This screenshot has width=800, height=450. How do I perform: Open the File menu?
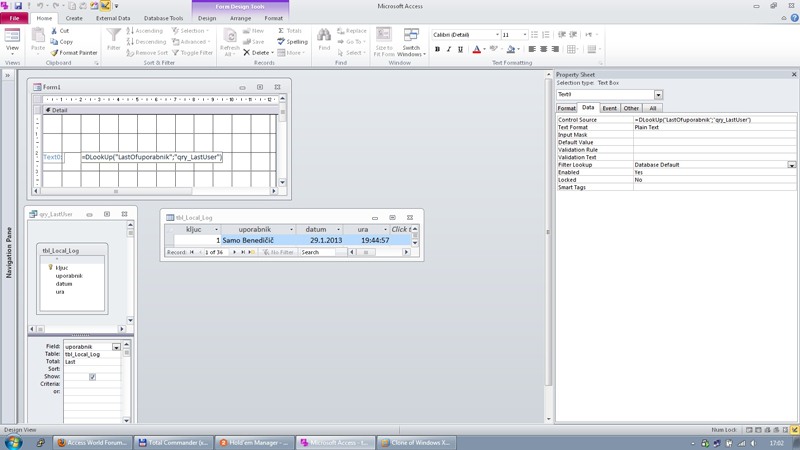pos(14,18)
